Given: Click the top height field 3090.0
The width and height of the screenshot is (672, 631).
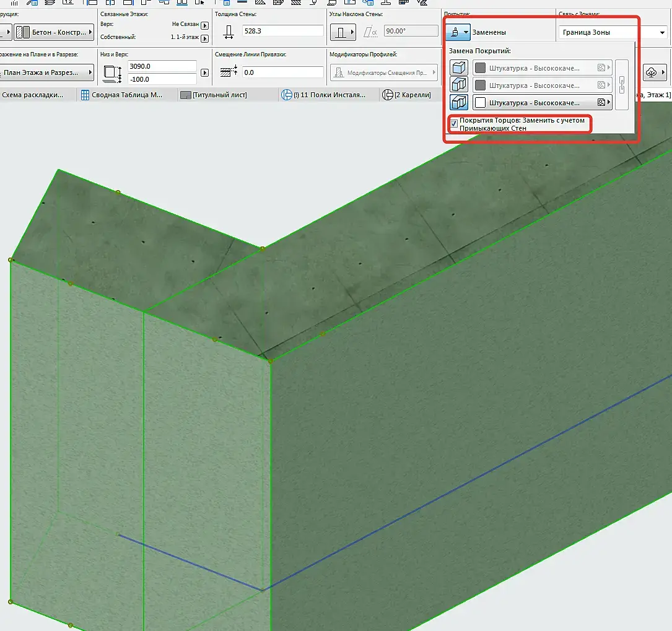Looking at the screenshot, I should click(162, 66).
